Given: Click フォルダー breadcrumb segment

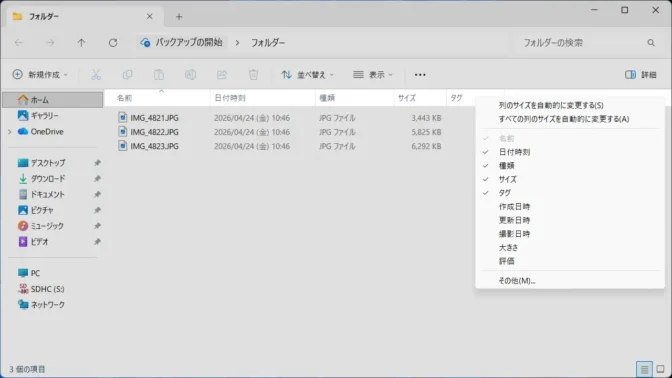Looking at the screenshot, I should click(268, 43).
